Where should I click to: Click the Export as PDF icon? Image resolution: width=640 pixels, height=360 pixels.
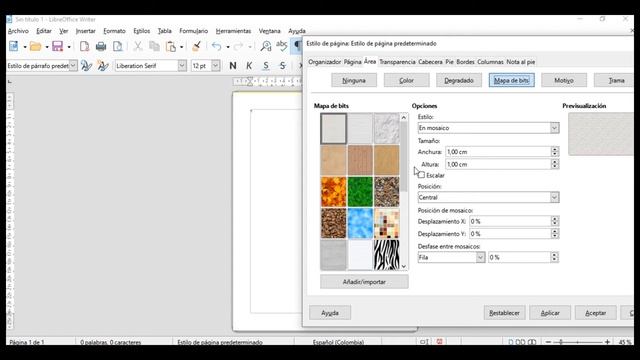84,47
